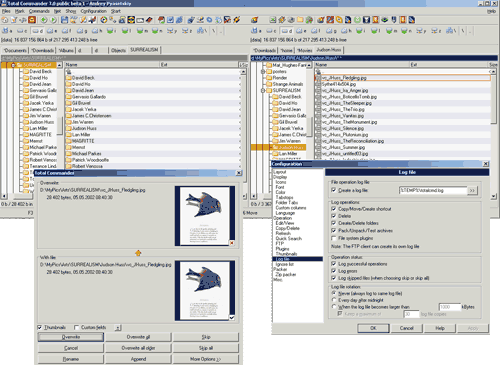500x365 pixels.
Task: Select drive e in right panel drive bar
Action: point(301,31)
